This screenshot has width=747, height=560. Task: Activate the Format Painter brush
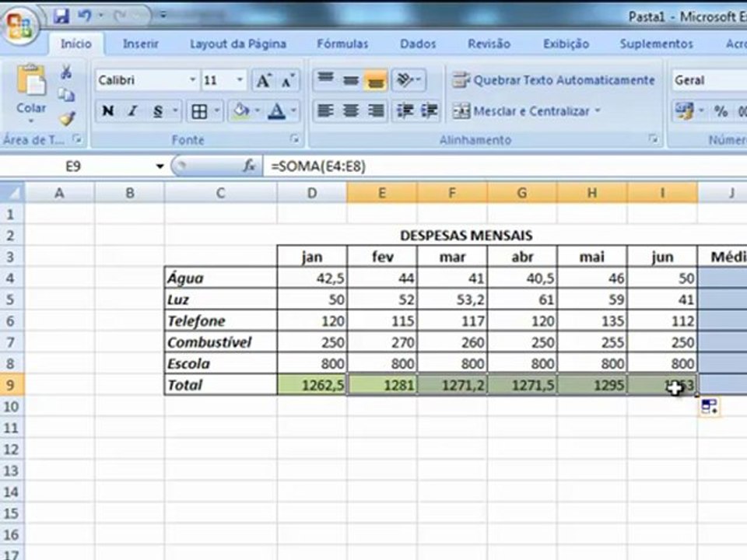(x=67, y=118)
